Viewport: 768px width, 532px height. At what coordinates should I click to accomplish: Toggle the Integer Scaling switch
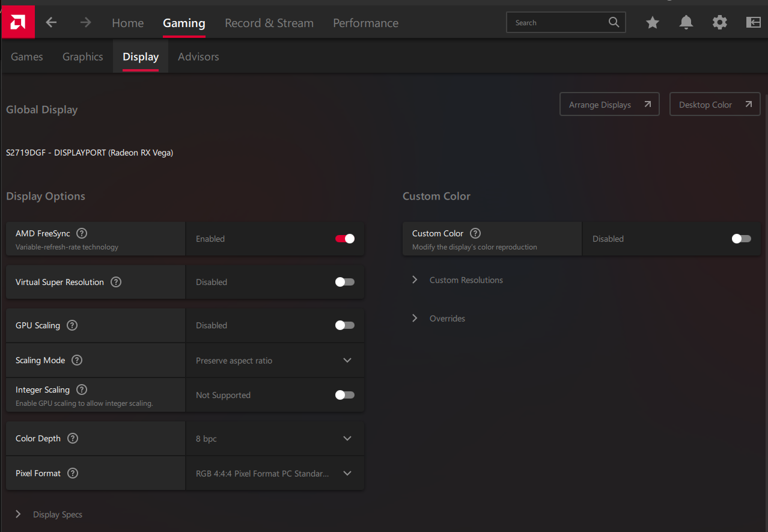pos(345,395)
